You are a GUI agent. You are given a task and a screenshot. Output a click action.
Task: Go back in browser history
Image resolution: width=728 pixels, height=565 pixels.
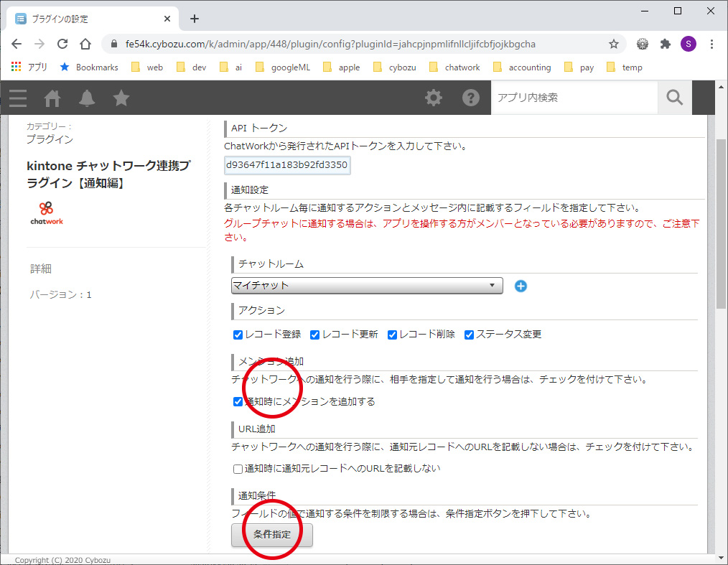(x=17, y=44)
